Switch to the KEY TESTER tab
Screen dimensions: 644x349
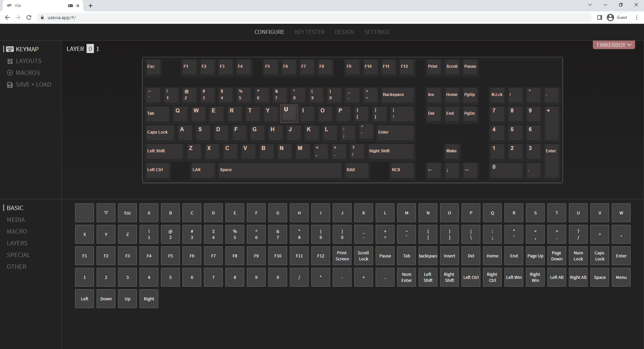point(310,32)
